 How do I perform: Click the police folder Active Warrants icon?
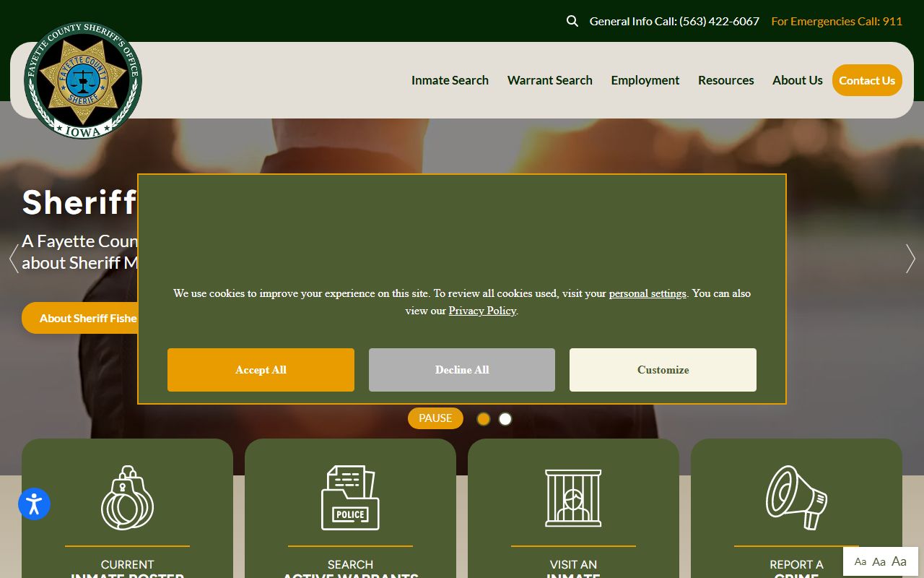[x=350, y=498]
